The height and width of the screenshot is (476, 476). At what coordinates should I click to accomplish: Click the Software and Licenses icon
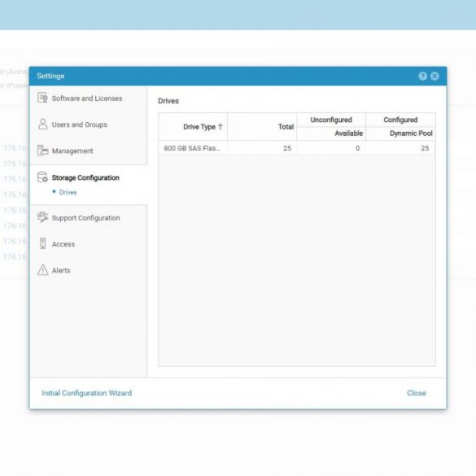point(42,98)
